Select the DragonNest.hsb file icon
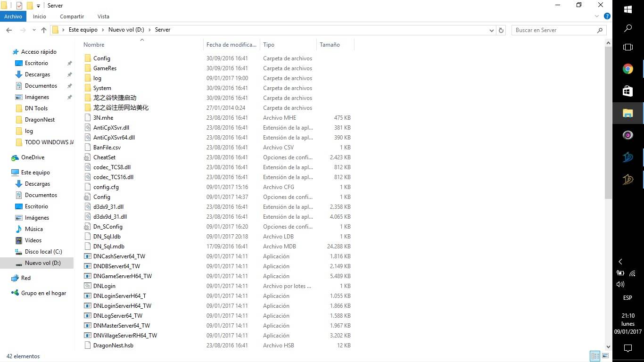This screenshot has height=362, width=644. pos(88,346)
